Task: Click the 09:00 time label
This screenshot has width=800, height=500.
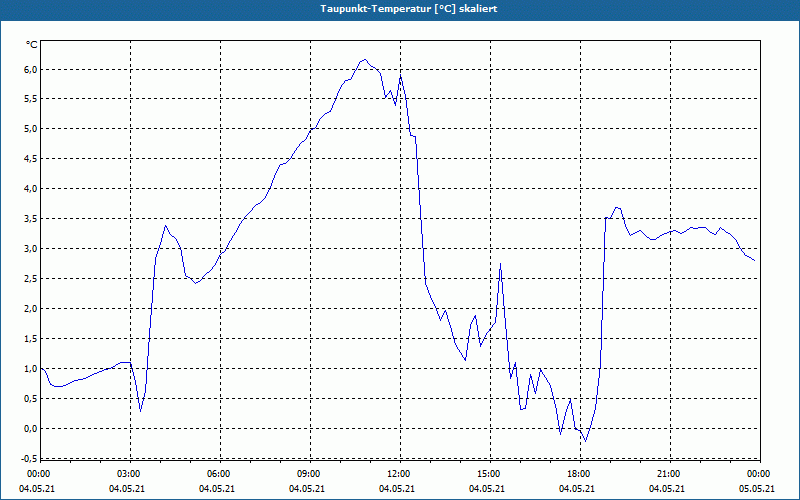Action: 311,474
